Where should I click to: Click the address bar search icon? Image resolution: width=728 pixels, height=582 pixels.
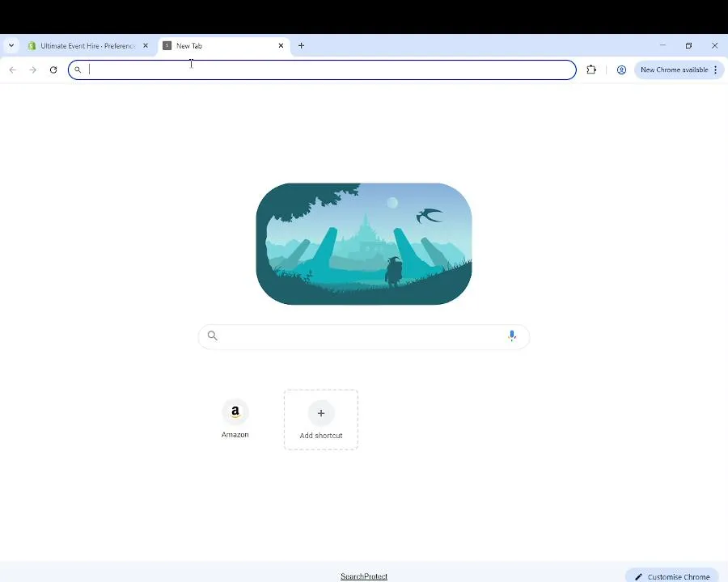point(78,70)
